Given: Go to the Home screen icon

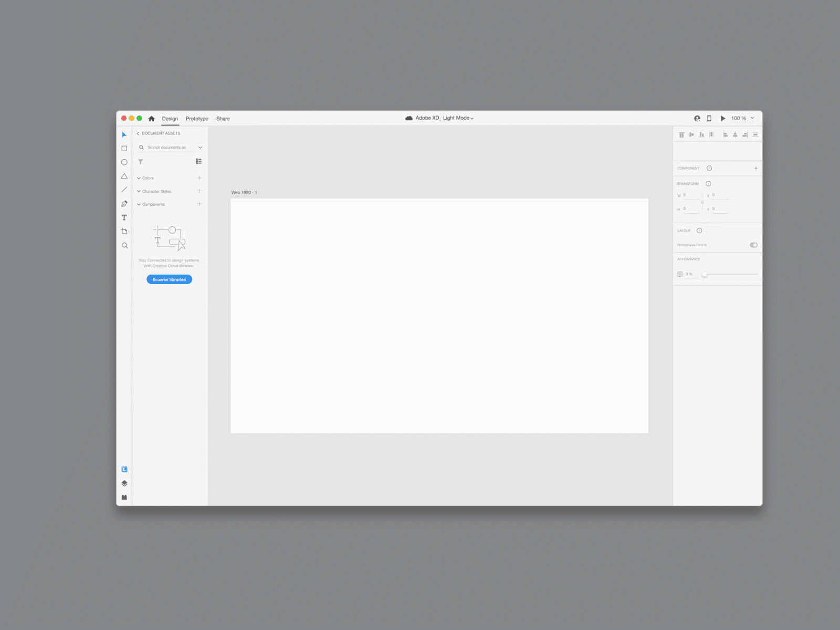Looking at the screenshot, I should [152, 119].
